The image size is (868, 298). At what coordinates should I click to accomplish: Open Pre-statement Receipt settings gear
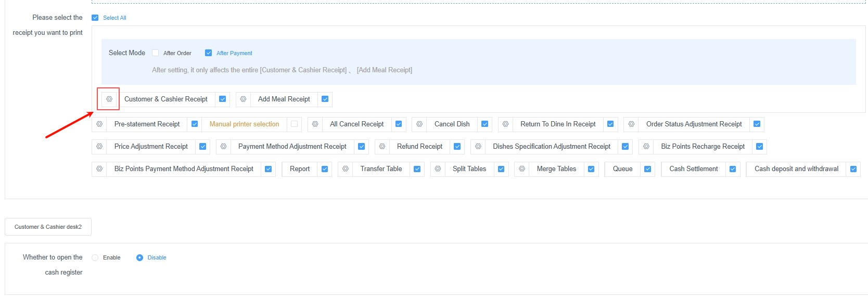point(99,124)
